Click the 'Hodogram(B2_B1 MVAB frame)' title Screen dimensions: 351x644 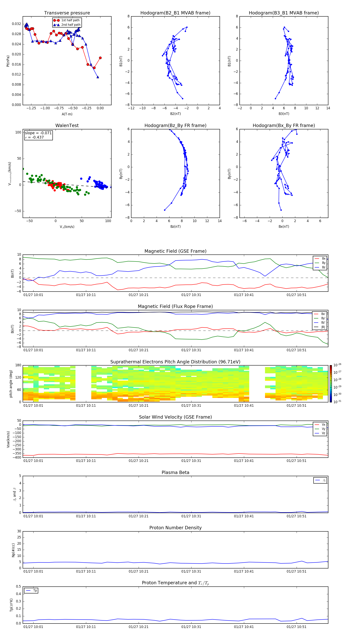pyautogui.click(x=175, y=13)
